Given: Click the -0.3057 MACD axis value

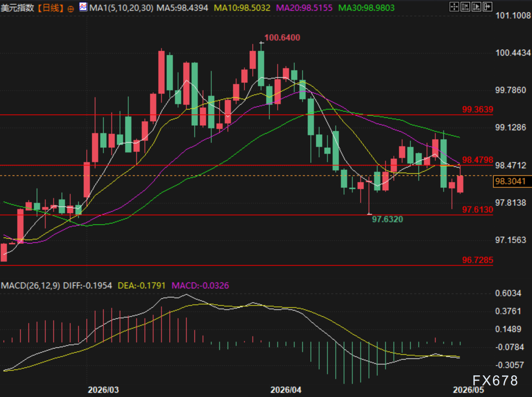Looking at the screenshot, I should coord(509,365).
